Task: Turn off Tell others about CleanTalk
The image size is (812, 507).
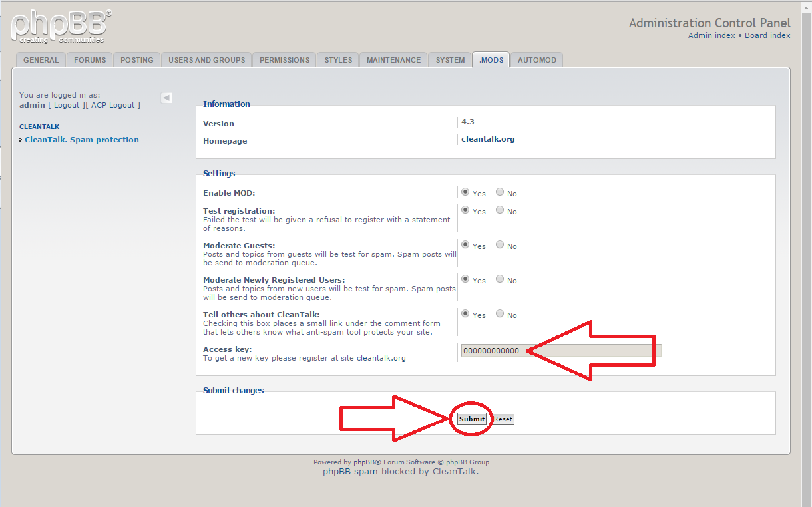Action: 499,313
